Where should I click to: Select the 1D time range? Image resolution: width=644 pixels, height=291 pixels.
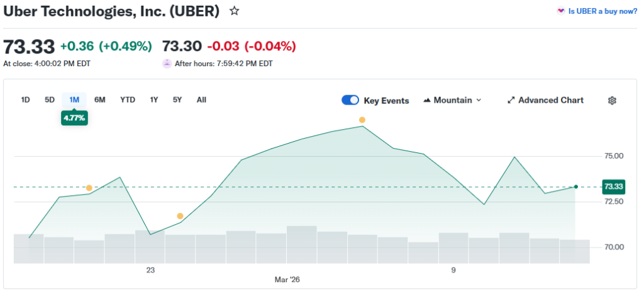[x=26, y=100]
